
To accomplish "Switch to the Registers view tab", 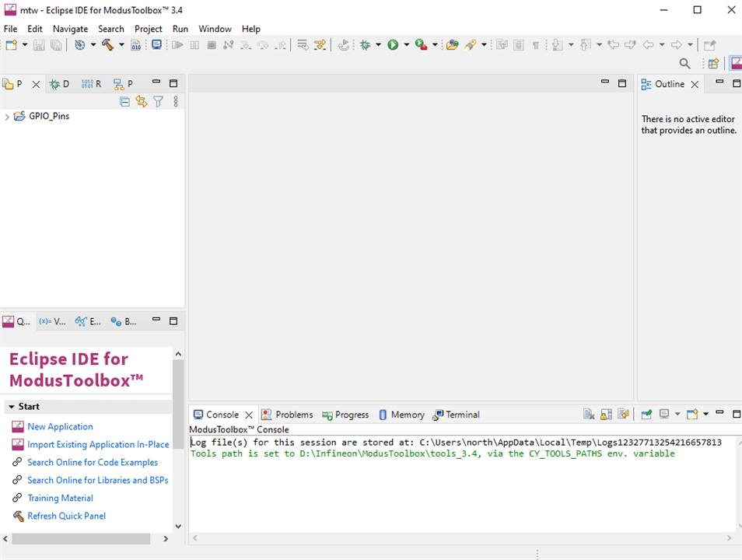I will point(91,84).
